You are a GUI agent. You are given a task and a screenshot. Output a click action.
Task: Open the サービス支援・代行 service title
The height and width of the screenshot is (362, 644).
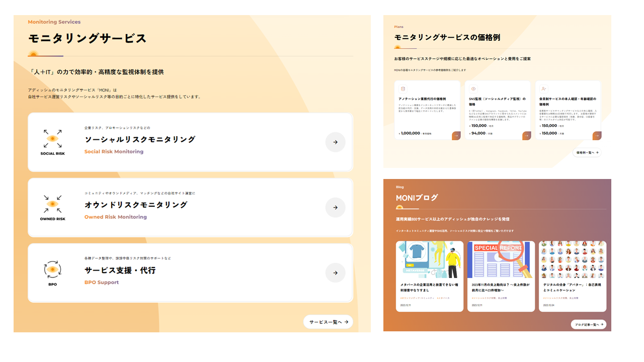coord(120,270)
